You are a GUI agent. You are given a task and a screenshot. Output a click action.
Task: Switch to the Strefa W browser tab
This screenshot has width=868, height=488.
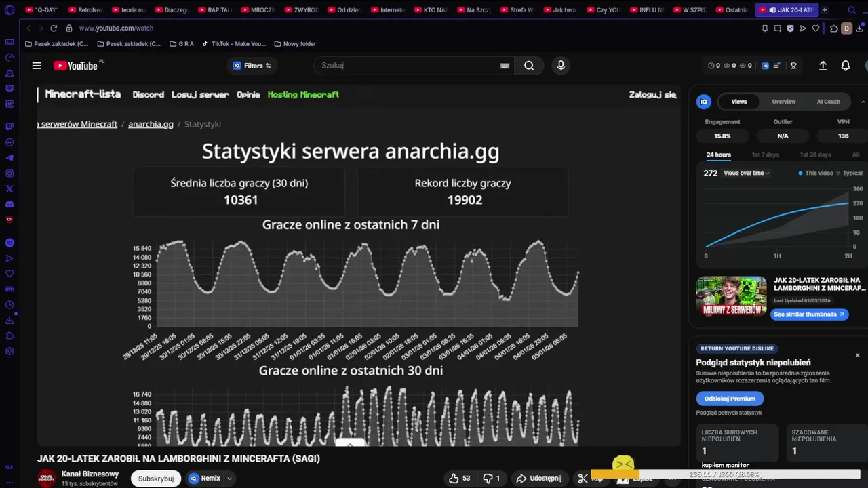pos(517,10)
